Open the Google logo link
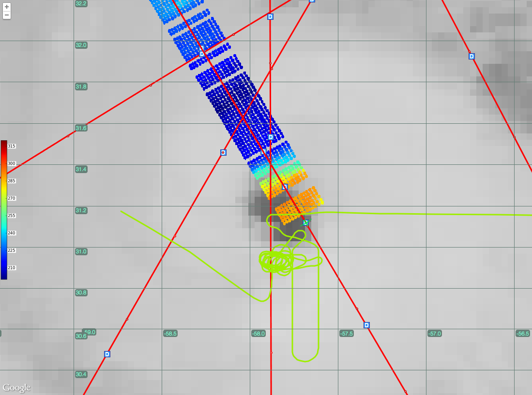 [17, 387]
